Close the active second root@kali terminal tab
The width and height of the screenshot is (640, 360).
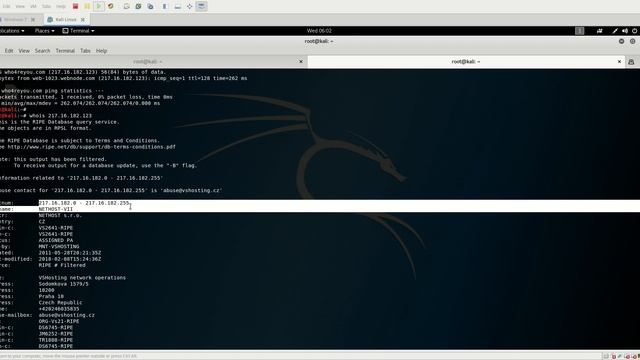click(x=619, y=62)
